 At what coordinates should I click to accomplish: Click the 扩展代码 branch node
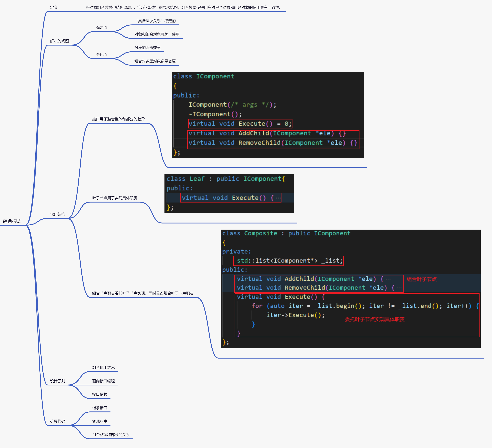[x=58, y=421]
